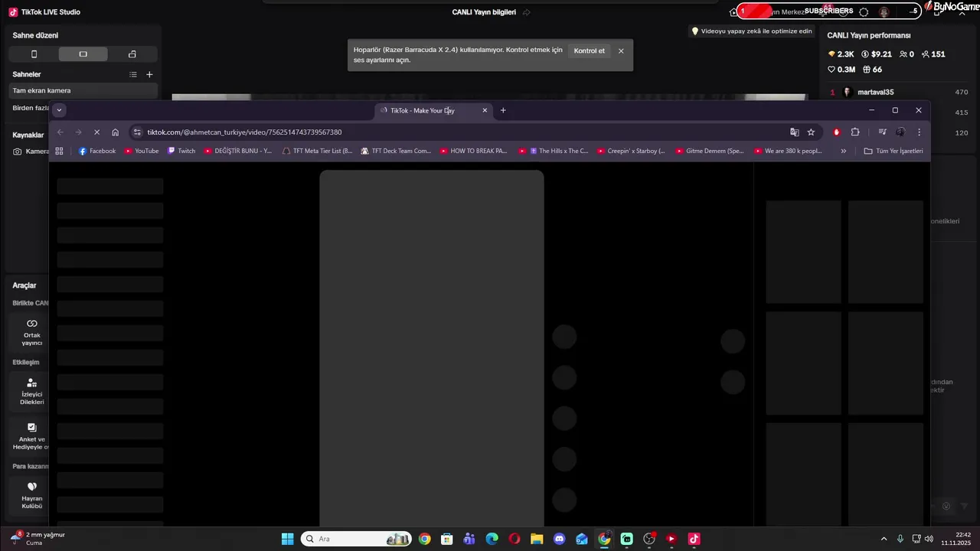This screenshot has width=980, height=551.
Task: Open TikTok LIVE Studio settings gear
Action: pyautogui.click(x=864, y=11)
